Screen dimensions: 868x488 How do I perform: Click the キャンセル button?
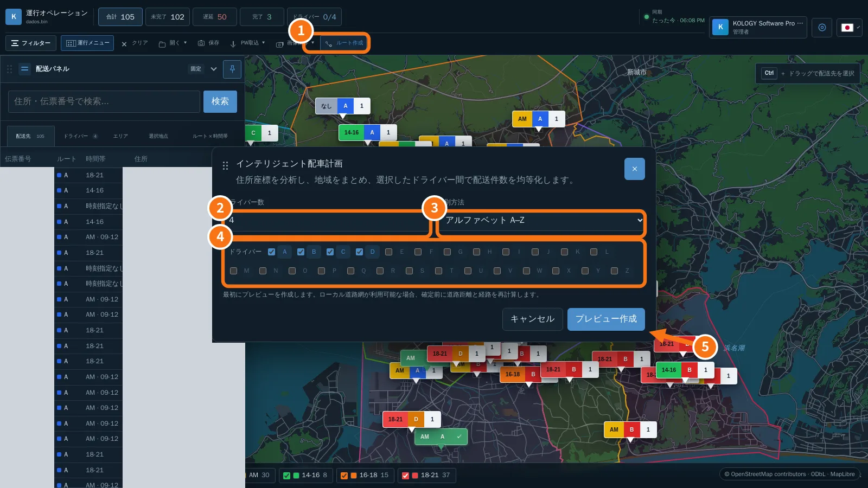point(532,319)
